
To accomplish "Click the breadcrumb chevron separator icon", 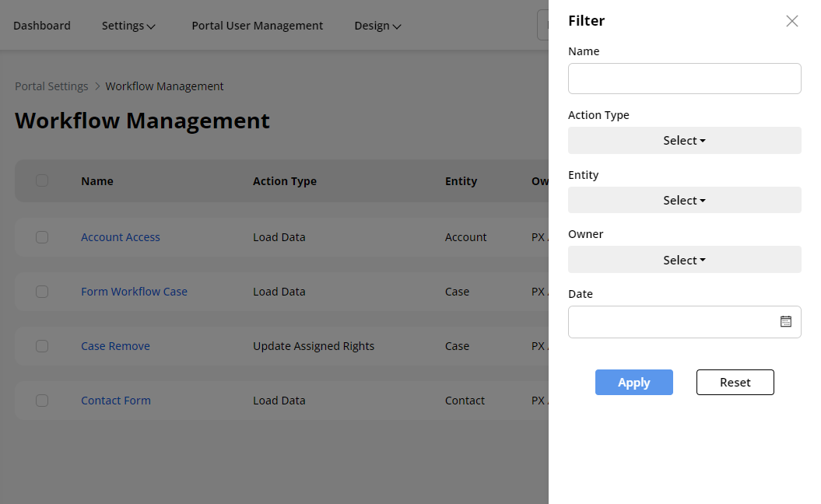I will point(97,86).
